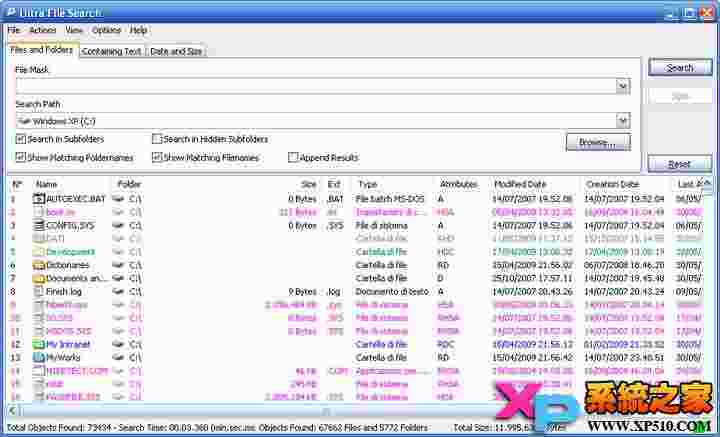Click the hiberfil.sys file icon
The image size is (720, 437).
(39, 305)
